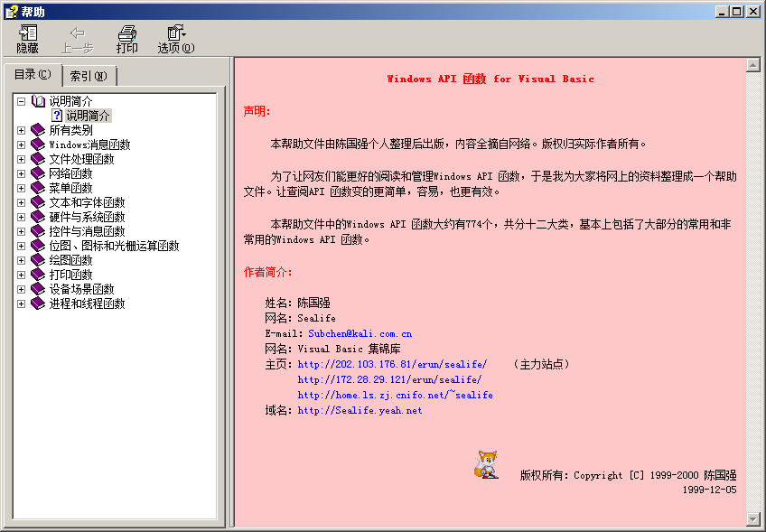Click the purple book icon for 所有类别
The image size is (766, 532).
[x=38, y=130]
